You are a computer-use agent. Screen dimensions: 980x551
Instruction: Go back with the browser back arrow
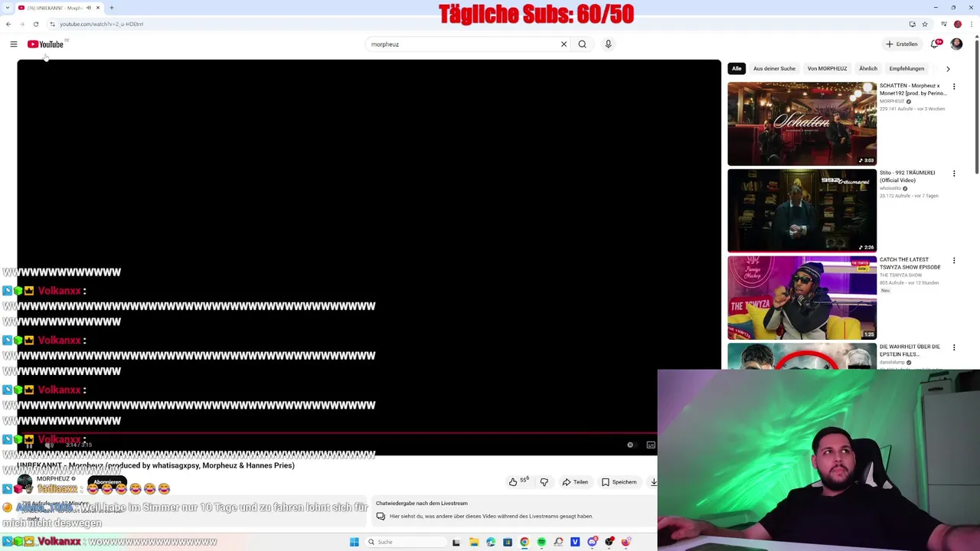pyautogui.click(x=8, y=24)
